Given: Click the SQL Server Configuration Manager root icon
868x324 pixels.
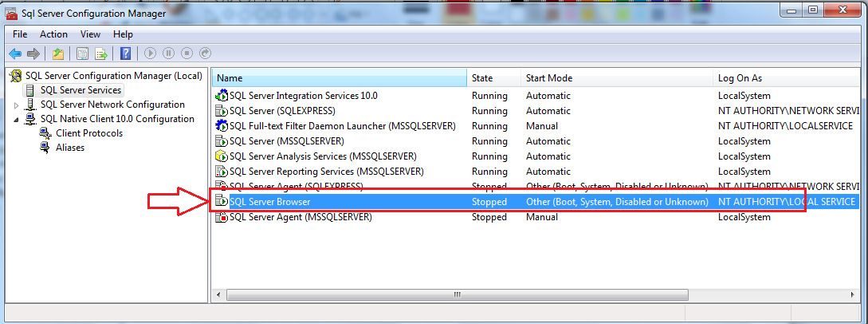Looking at the screenshot, I should 16,76.
